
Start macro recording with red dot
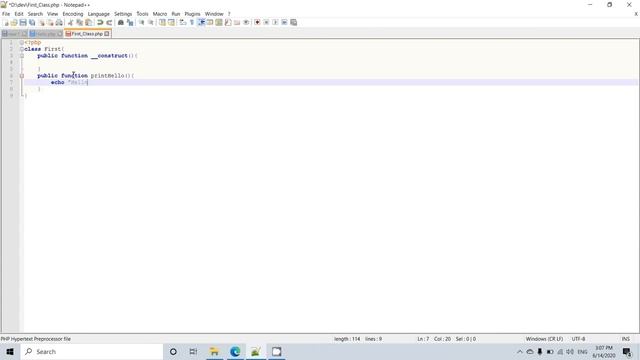coord(257,22)
